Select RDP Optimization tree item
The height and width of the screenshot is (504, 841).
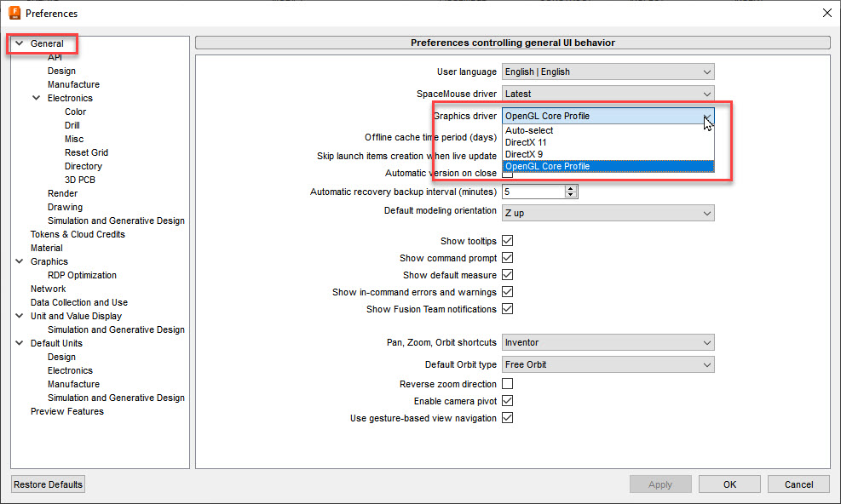pyautogui.click(x=82, y=275)
